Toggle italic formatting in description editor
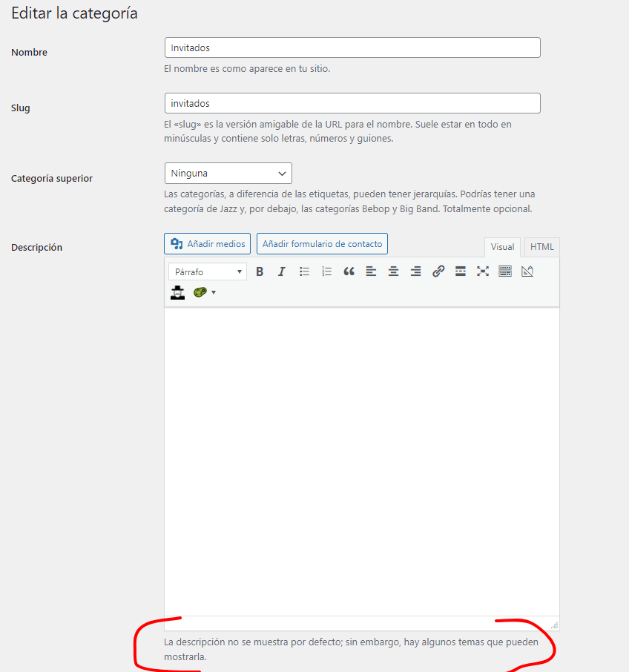The image size is (629, 672). coord(282,271)
